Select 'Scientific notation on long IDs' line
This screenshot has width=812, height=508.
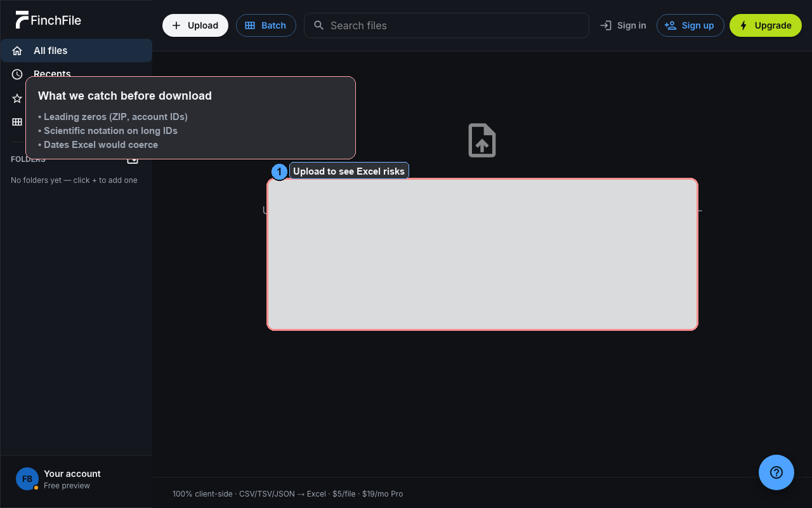tap(108, 131)
